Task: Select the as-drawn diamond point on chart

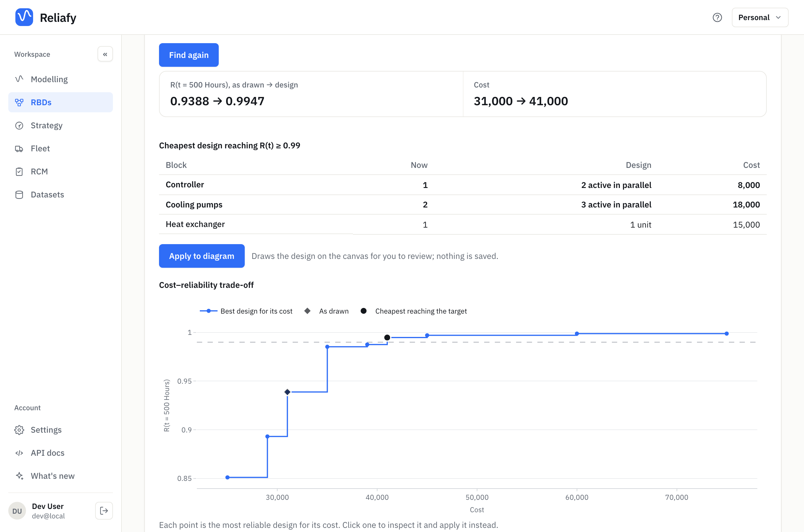Action: pos(287,392)
